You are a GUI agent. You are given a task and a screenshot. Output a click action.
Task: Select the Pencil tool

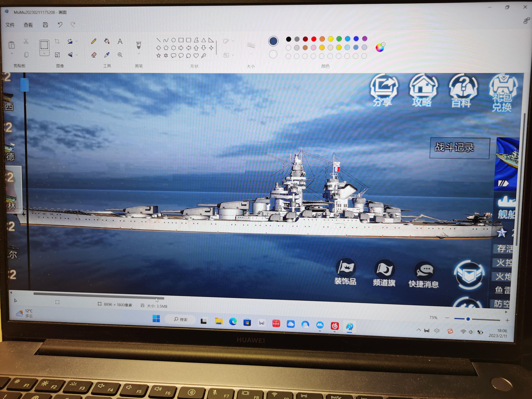[x=94, y=41]
